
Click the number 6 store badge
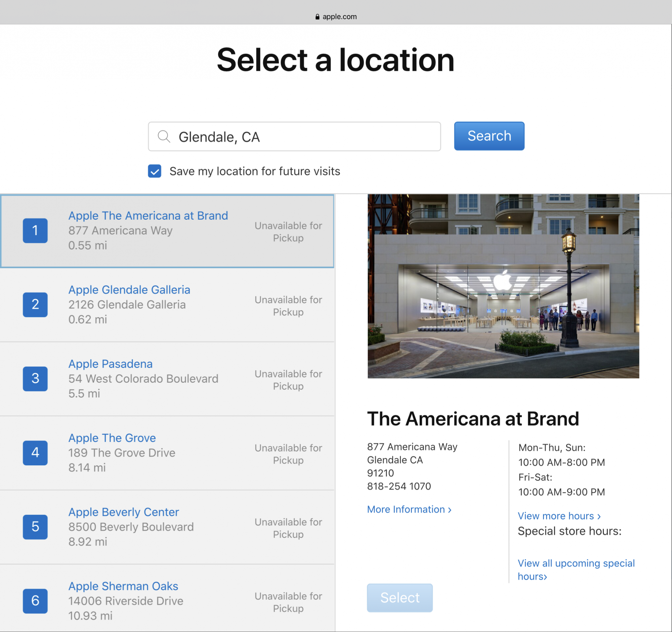point(35,600)
